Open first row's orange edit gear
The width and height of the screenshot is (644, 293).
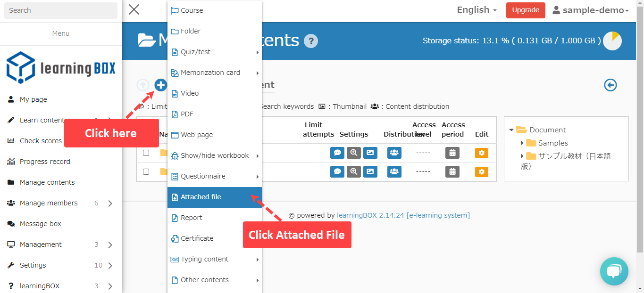481,153
